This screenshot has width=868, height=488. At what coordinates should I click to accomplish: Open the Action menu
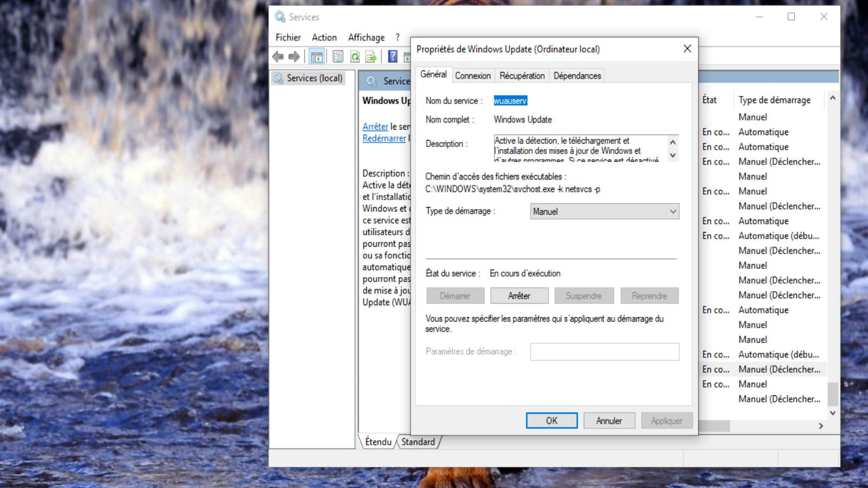324,37
